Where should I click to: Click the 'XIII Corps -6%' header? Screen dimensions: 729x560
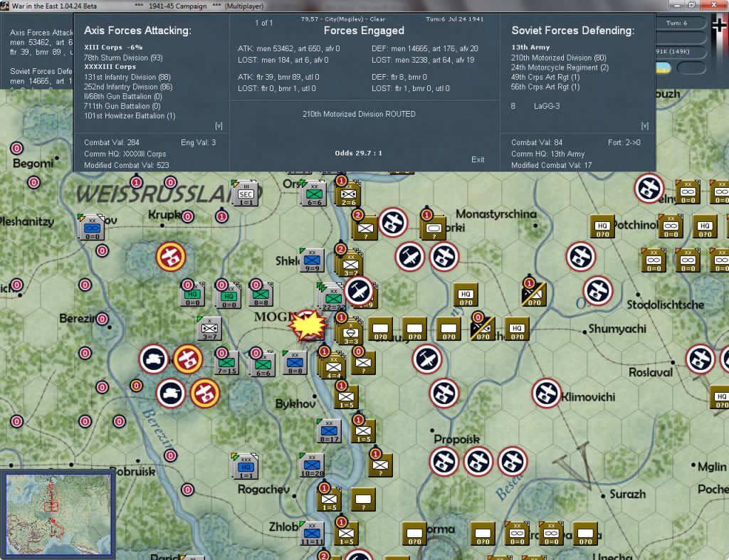coord(113,48)
